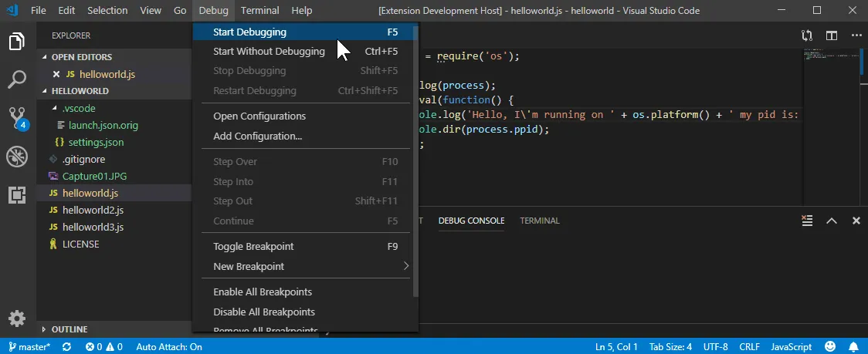Collapse the Open Editors section
The height and width of the screenshot is (354, 868).
pyautogui.click(x=114, y=57)
